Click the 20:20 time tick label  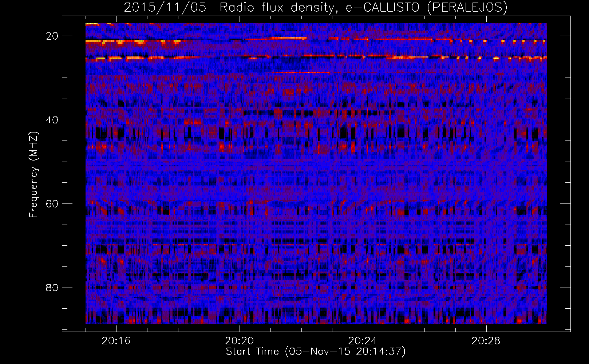(x=240, y=341)
